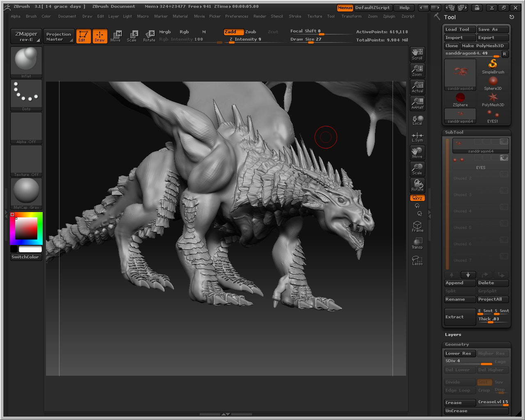Click Load Tool button
The width and height of the screenshot is (525, 420).
pos(460,30)
